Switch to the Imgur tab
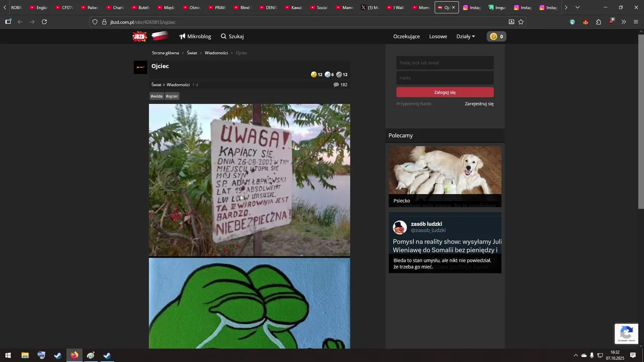Screen dimensions: 644x362 point(497,8)
